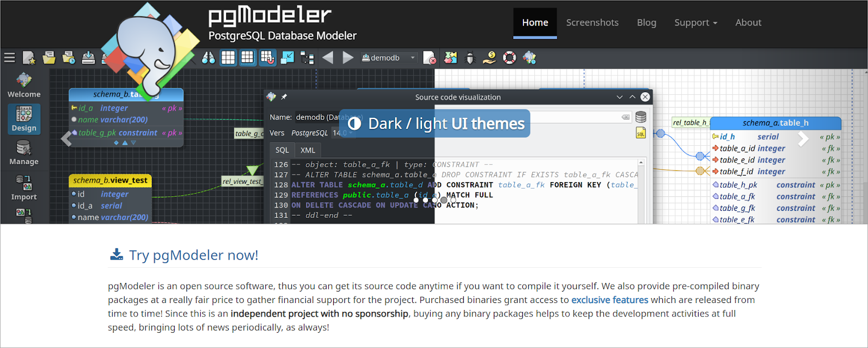Viewport: 868px width, 348px height.
Task: Click the yellow SQL file icon
Action: click(641, 133)
